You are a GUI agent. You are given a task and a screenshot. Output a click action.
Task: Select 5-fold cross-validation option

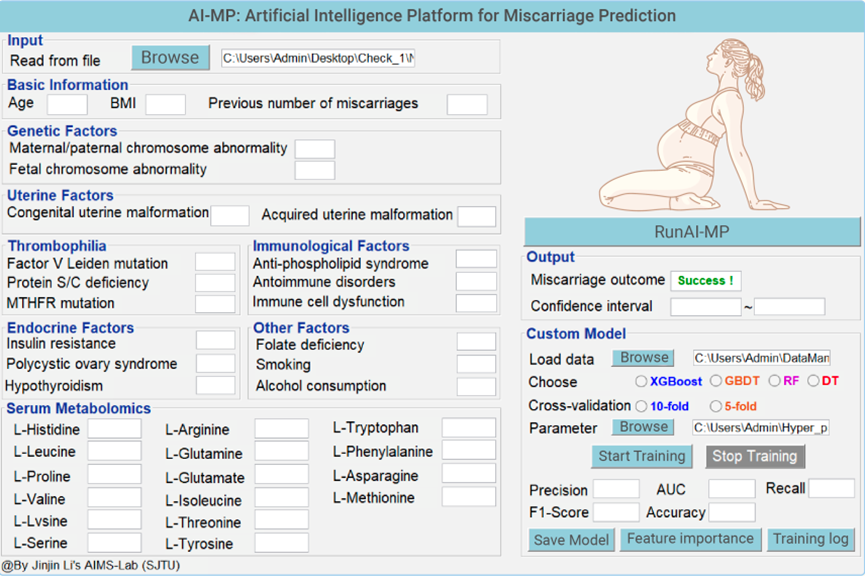click(x=716, y=406)
